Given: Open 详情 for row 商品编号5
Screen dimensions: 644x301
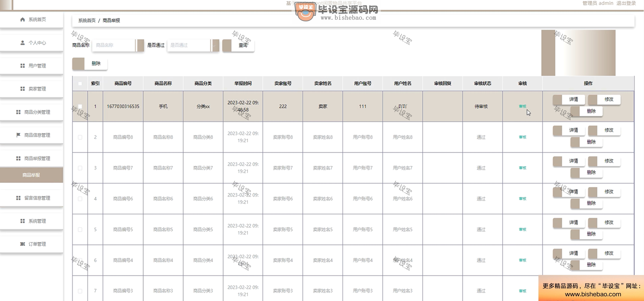Looking at the screenshot, I should (x=569, y=223).
